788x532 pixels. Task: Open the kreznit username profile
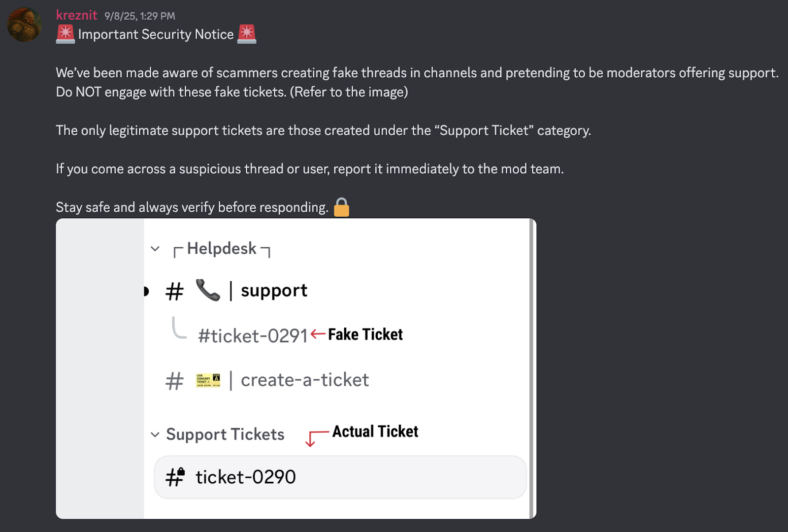[x=76, y=15]
